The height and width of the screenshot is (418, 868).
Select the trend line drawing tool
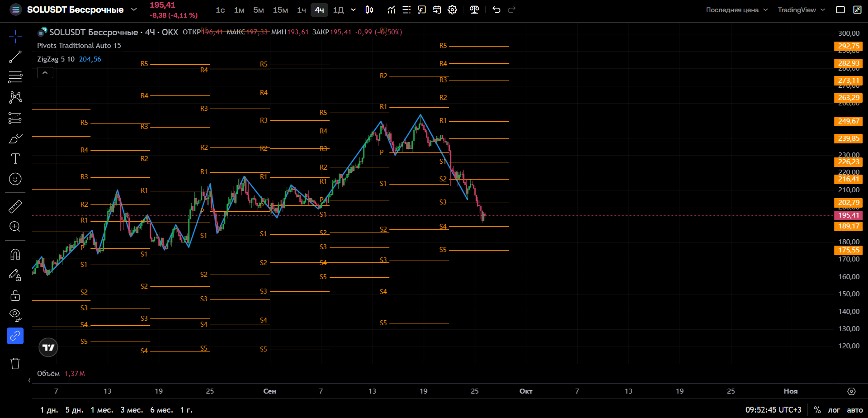(15, 57)
